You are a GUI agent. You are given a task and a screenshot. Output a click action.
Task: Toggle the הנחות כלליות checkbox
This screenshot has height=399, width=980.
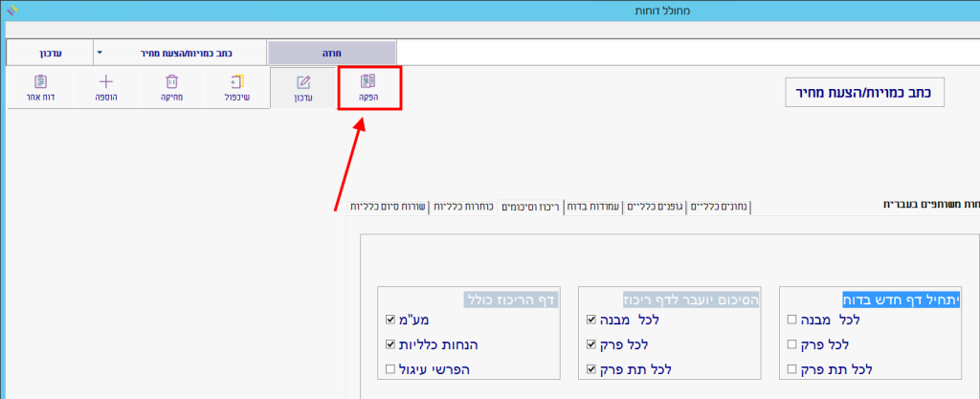pyautogui.click(x=390, y=344)
